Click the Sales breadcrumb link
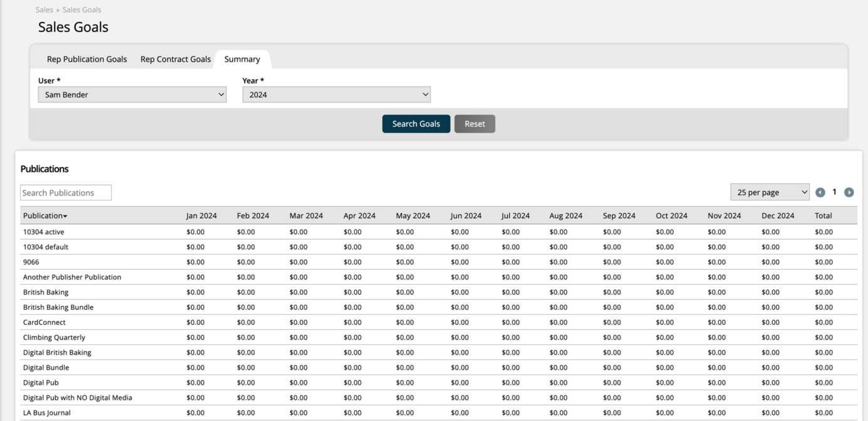This screenshot has width=868, height=421. coord(44,10)
